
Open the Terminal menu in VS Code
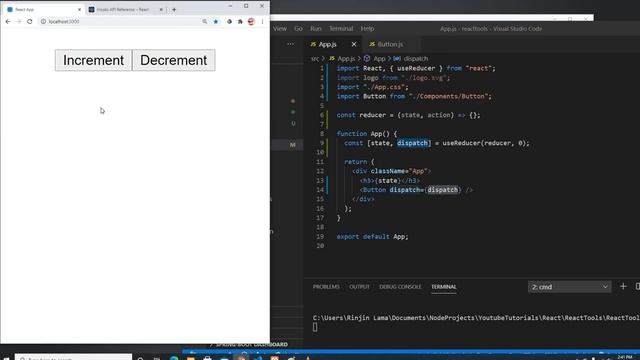click(x=341, y=29)
